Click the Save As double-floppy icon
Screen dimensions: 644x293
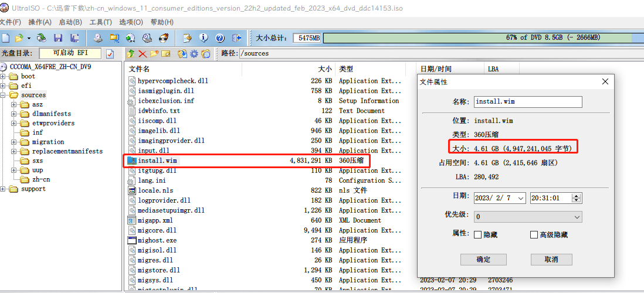coord(74,38)
